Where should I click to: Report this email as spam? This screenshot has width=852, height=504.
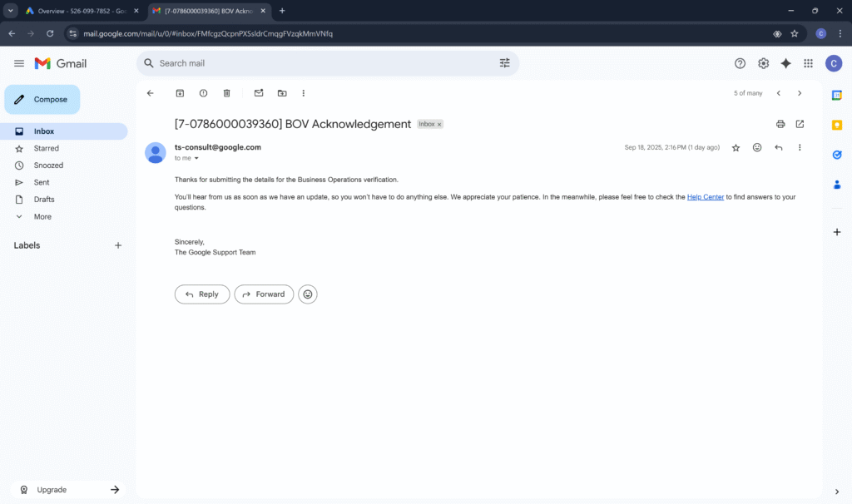(x=203, y=93)
